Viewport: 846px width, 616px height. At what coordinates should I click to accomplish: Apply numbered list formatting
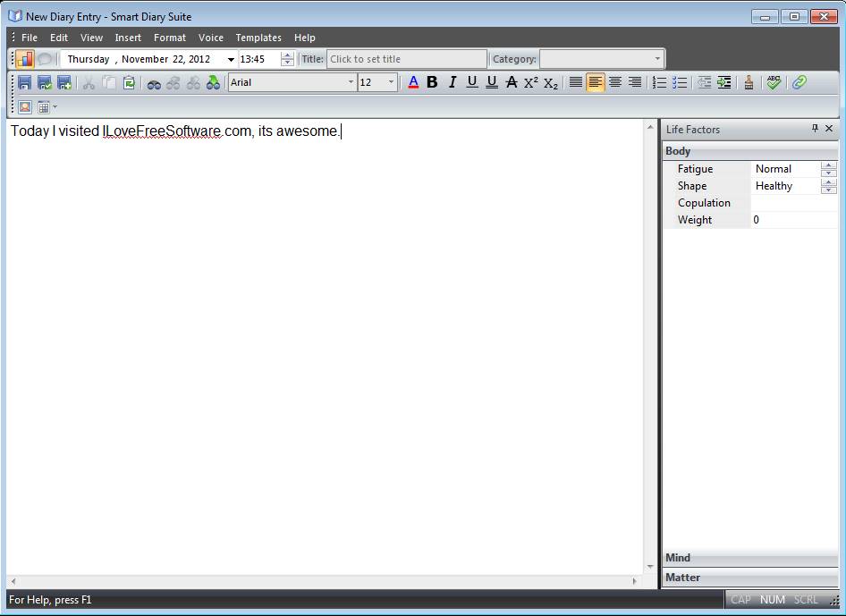[659, 82]
